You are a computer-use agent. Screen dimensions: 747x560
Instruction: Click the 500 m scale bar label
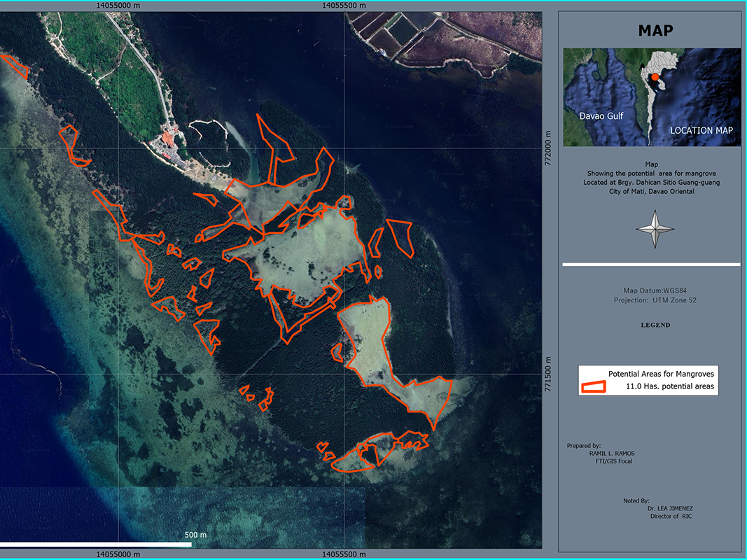coord(196,535)
